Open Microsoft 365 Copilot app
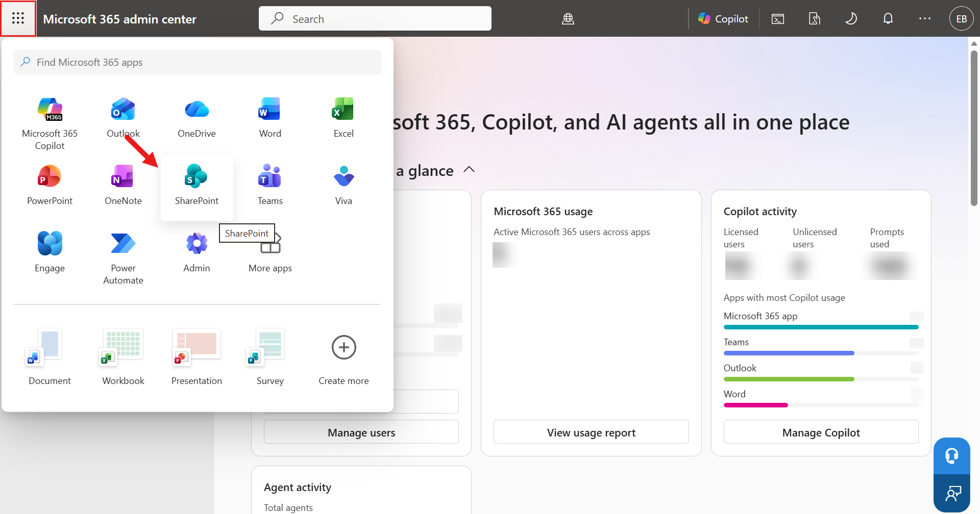The width and height of the screenshot is (980, 514). (x=50, y=124)
